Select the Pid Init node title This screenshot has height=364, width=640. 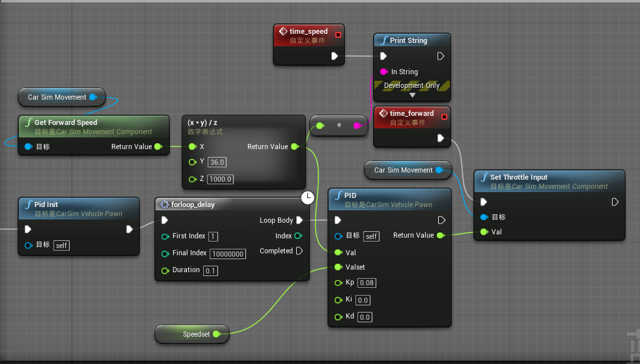click(46, 204)
